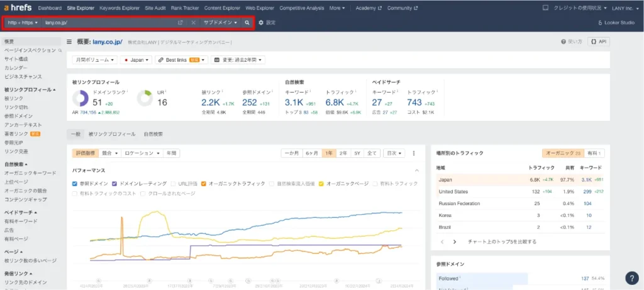Enable 有料トラフィックのコスト checkbox
644x290 pixels.
[74, 193]
